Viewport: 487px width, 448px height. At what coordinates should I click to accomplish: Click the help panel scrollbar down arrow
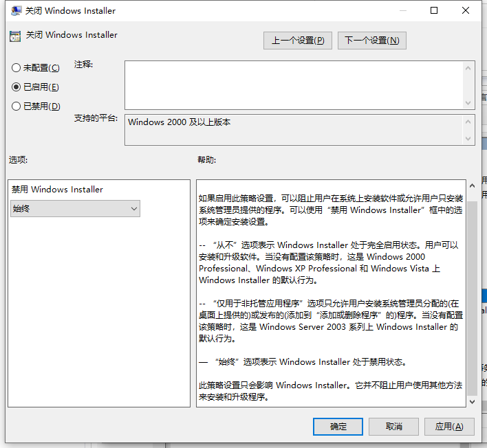coord(472,401)
